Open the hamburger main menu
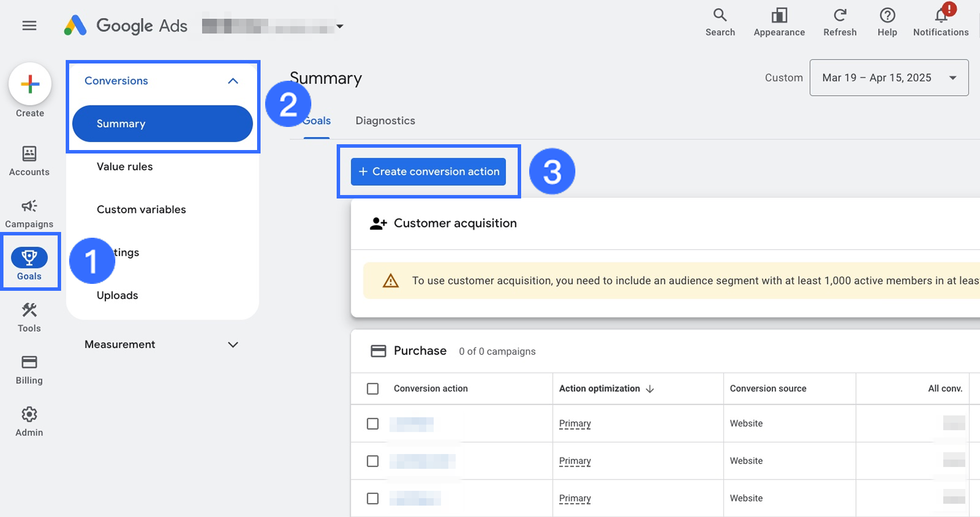The height and width of the screenshot is (517, 980). [29, 26]
